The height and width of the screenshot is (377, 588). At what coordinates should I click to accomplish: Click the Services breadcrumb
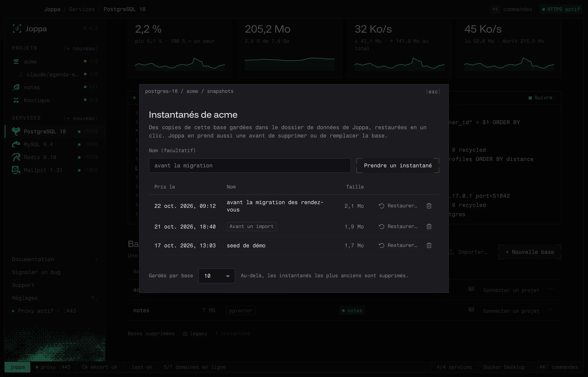(82, 9)
